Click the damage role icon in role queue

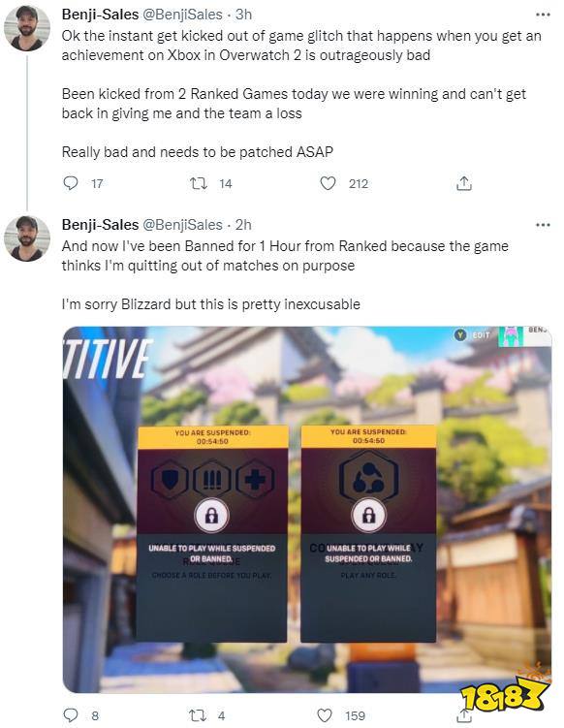(211, 479)
